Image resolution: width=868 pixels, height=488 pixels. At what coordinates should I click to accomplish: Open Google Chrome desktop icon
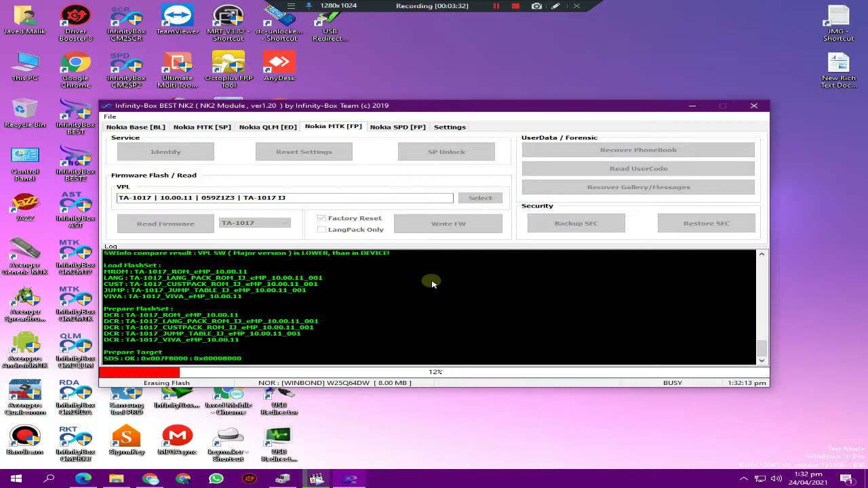(x=75, y=70)
